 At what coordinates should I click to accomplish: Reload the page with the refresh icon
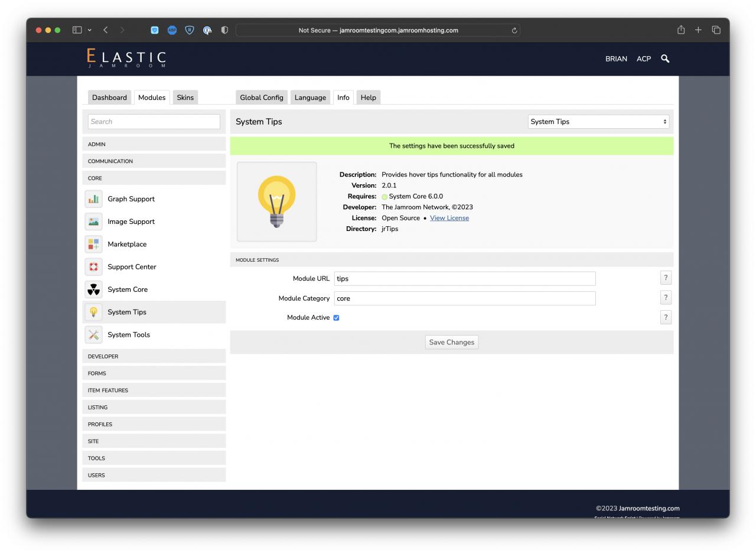pos(514,31)
